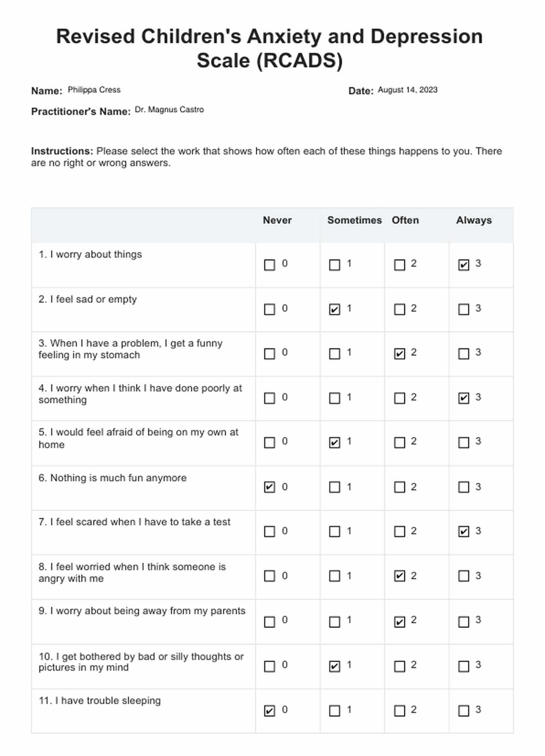Check 'Never' for bad or silly thoughts

pyautogui.click(x=269, y=666)
